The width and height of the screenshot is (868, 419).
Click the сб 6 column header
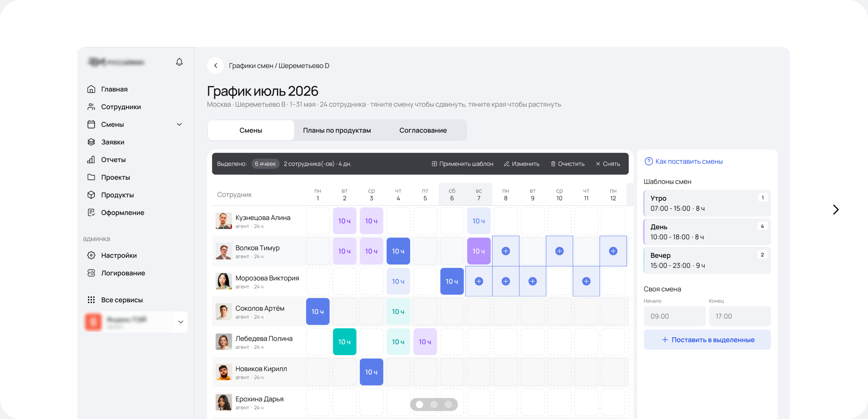[x=452, y=195]
